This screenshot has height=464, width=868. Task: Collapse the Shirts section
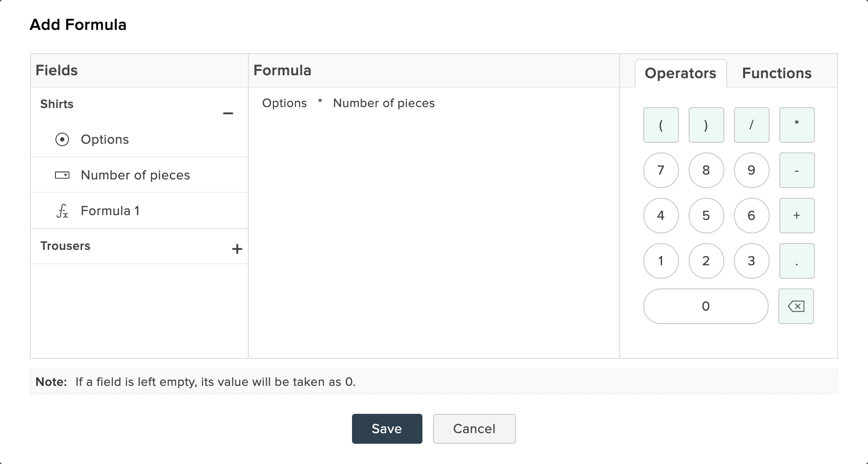click(228, 113)
